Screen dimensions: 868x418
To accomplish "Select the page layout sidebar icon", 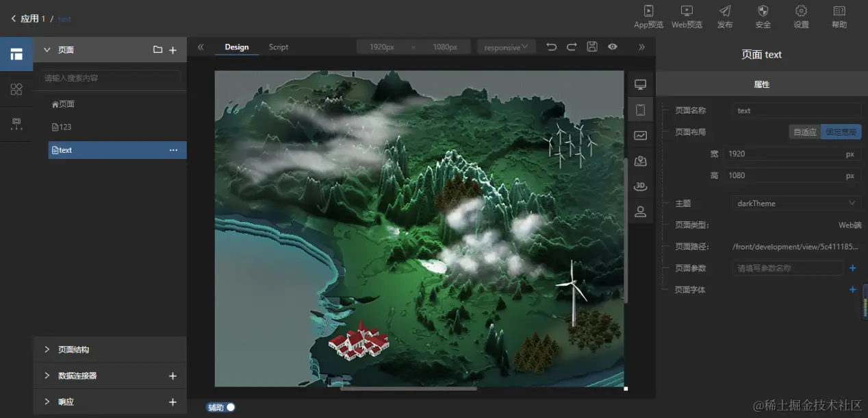I will [16, 55].
